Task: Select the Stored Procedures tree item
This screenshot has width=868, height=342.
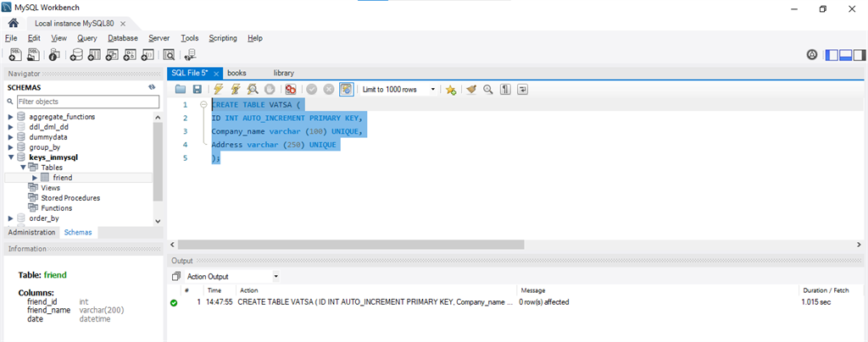Action: pos(70,198)
